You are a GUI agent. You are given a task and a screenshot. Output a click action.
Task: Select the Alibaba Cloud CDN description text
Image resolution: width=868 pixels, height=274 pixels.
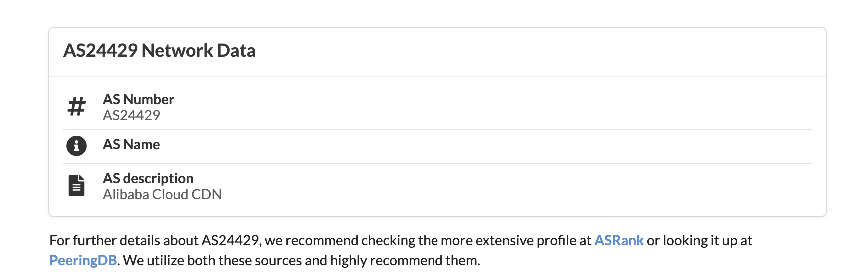pyautogui.click(x=162, y=194)
